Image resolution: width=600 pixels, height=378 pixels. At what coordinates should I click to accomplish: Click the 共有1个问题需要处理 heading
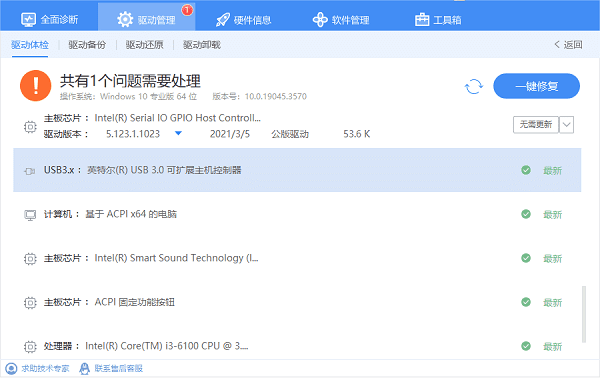pos(130,81)
